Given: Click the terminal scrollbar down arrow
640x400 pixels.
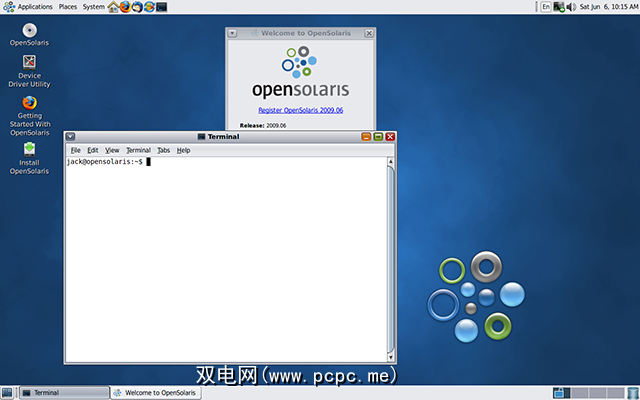Looking at the screenshot, I should click(391, 357).
